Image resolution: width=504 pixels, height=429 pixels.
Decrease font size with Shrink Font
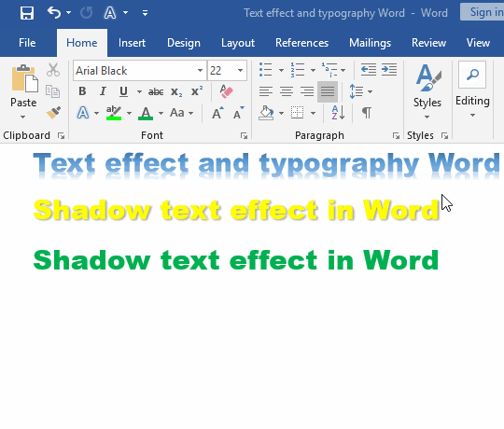tap(239, 113)
